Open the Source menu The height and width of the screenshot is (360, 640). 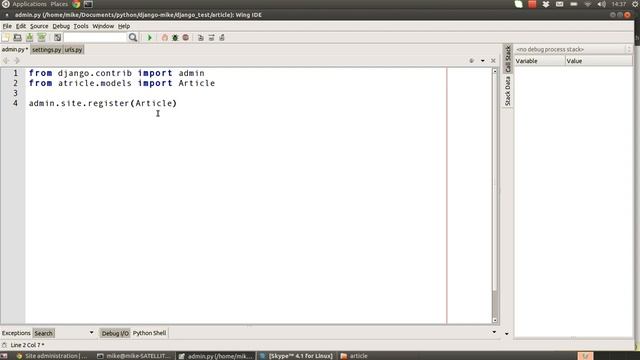point(39,26)
